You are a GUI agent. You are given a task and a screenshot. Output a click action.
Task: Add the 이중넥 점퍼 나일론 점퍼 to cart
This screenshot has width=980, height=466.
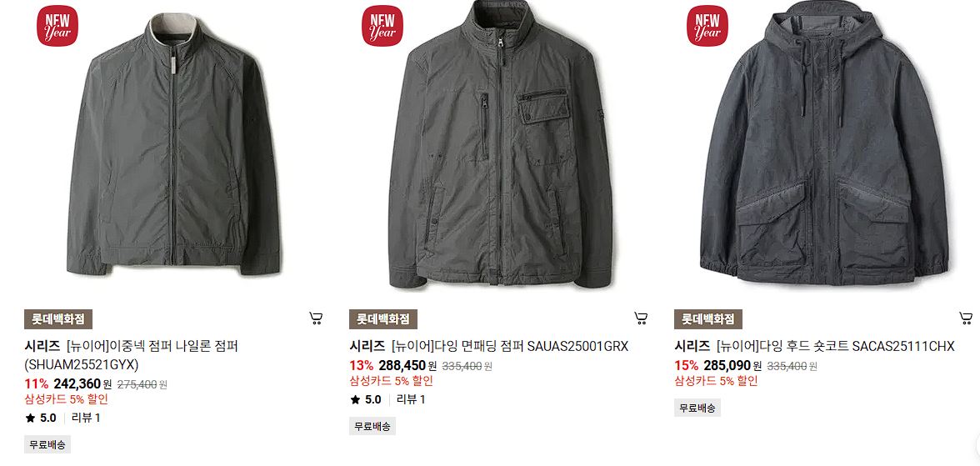click(317, 318)
